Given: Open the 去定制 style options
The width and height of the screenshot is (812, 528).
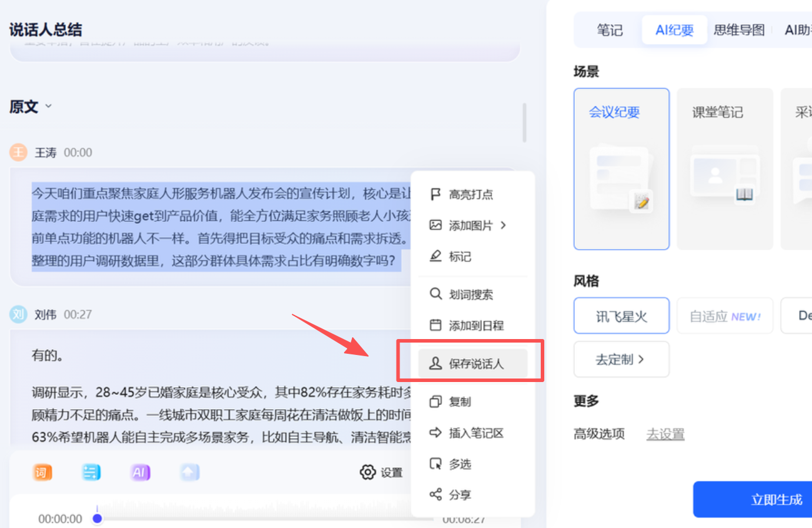Looking at the screenshot, I should 621,359.
